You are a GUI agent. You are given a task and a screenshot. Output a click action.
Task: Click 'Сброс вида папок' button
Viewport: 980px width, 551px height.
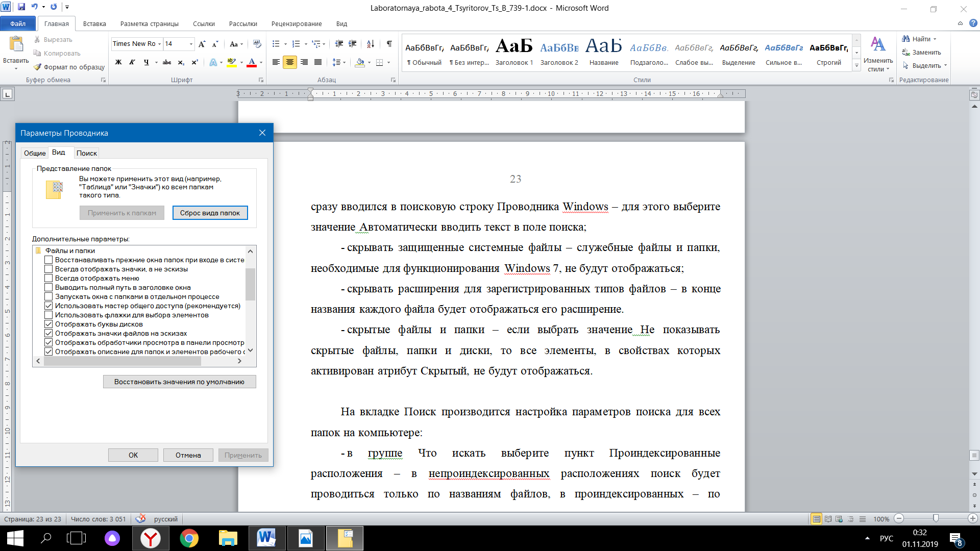click(210, 213)
